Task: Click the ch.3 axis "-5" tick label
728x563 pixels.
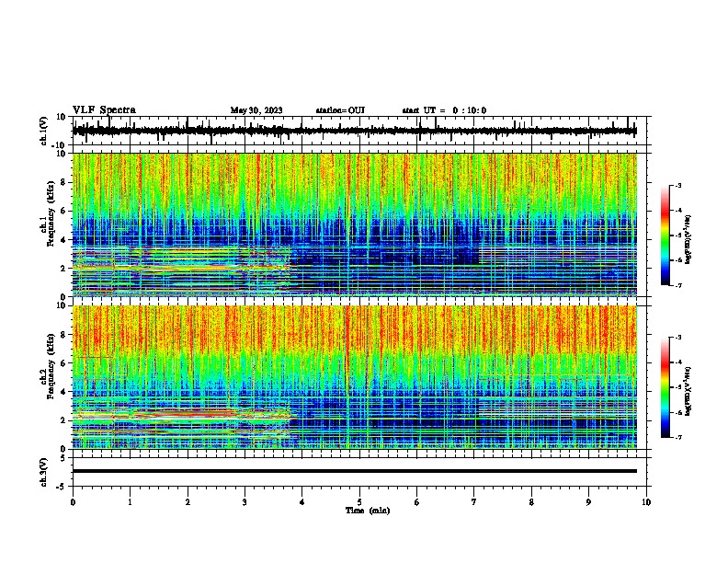Action: click(62, 487)
